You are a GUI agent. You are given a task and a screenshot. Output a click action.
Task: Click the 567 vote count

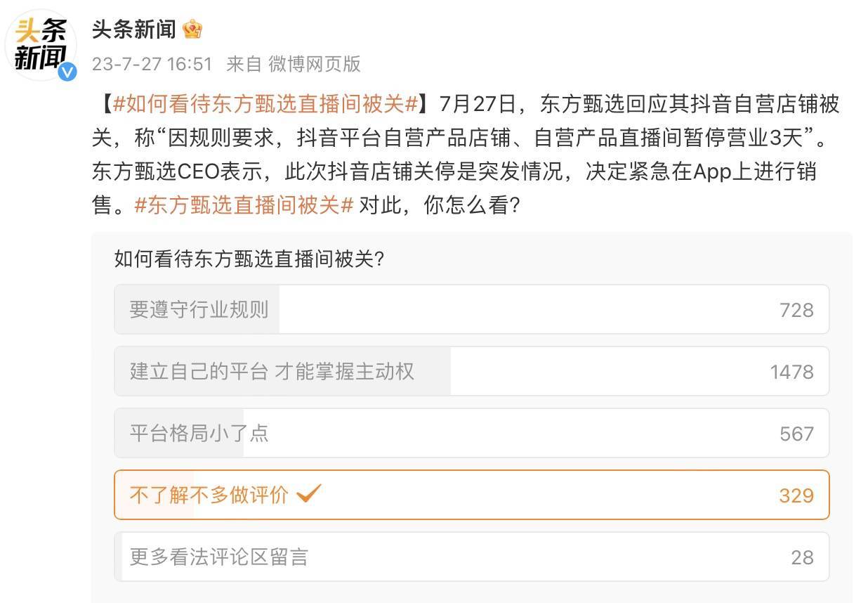click(796, 434)
